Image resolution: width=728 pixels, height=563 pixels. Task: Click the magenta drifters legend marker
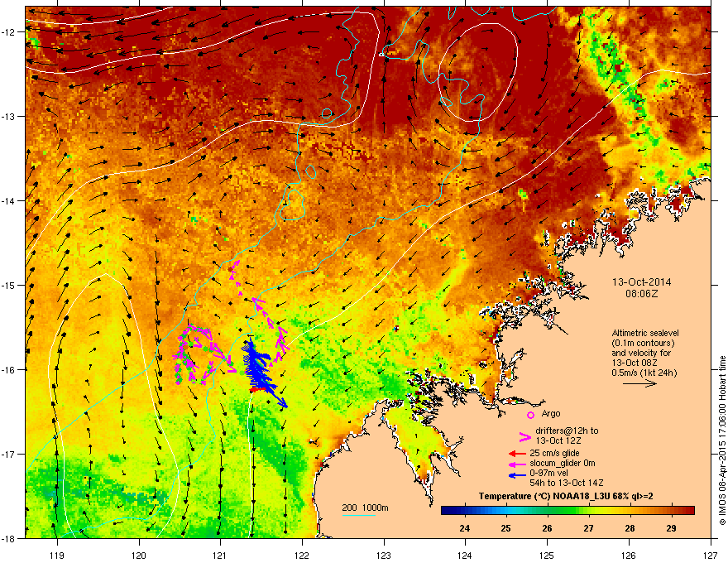point(524,436)
